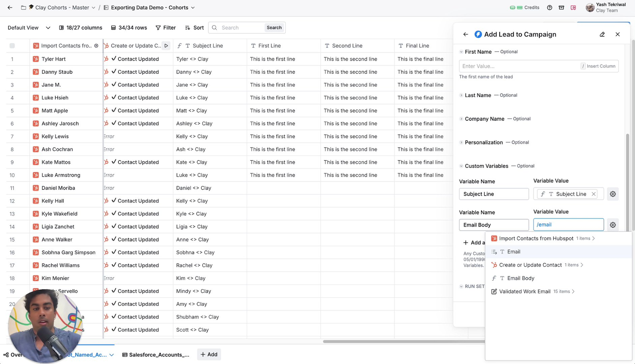Open settings gear for Subject Line variable
This screenshot has height=364, width=635.
pyautogui.click(x=613, y=194)
